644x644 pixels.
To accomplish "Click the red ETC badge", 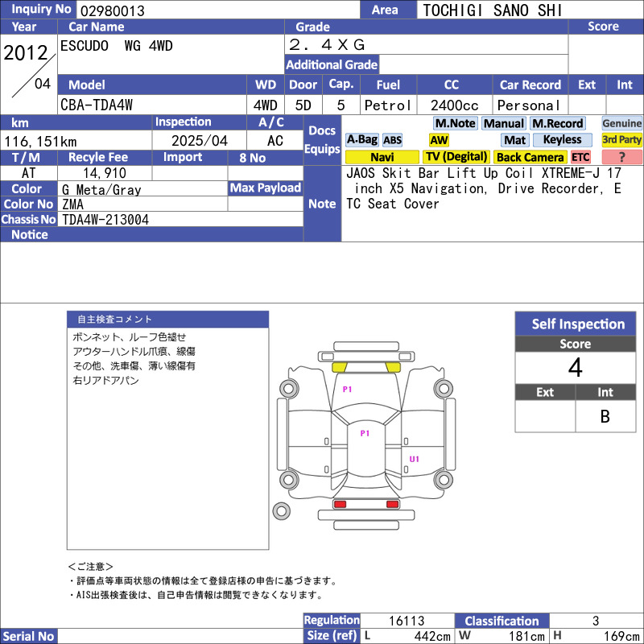I will tap(580, 157).
